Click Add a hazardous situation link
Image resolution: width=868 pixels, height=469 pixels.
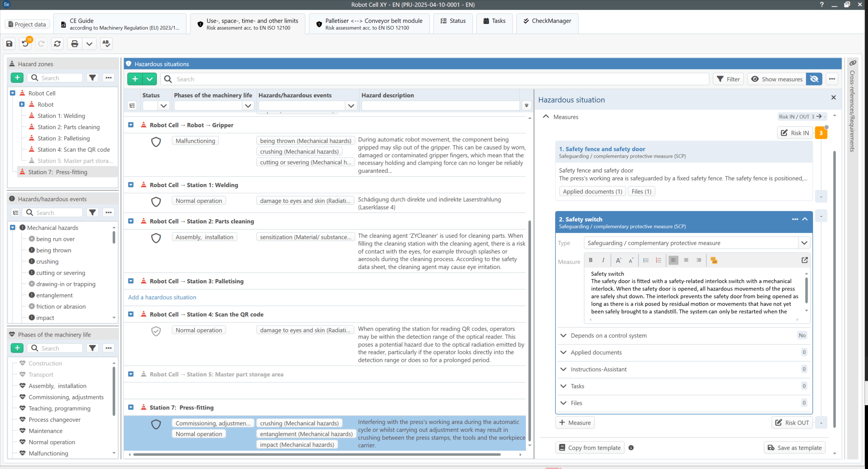click(162, 297)
